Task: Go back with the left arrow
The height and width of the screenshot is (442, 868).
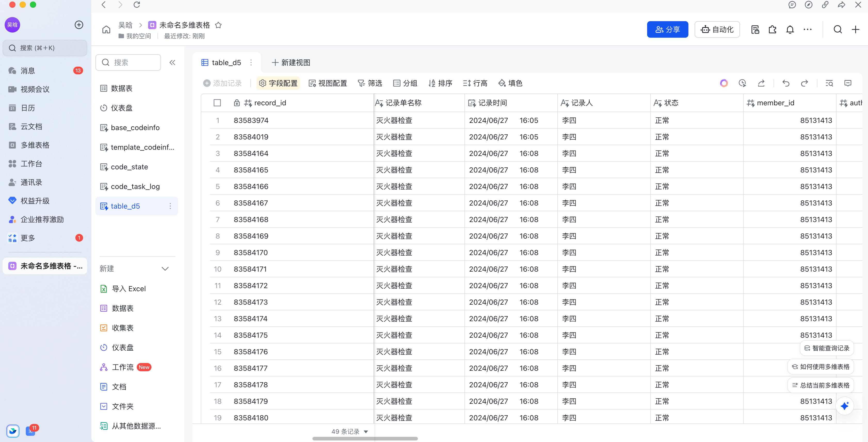Action: click(104, 5)
